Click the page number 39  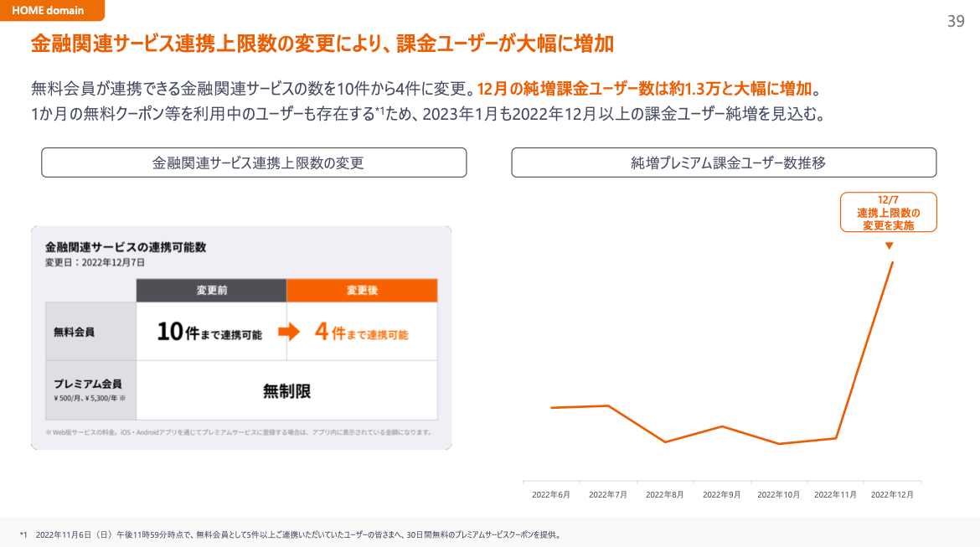coord(956,22)
